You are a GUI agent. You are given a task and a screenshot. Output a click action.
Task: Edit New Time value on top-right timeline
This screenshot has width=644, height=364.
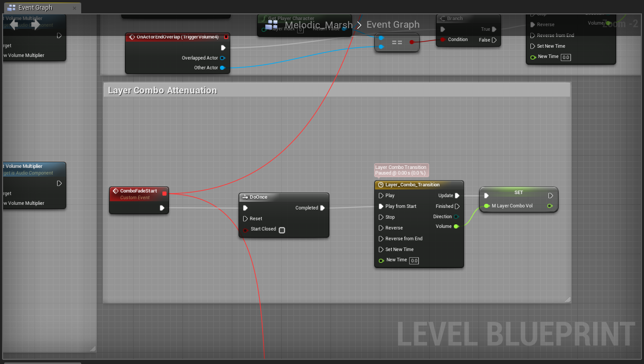tap(566, 57)
